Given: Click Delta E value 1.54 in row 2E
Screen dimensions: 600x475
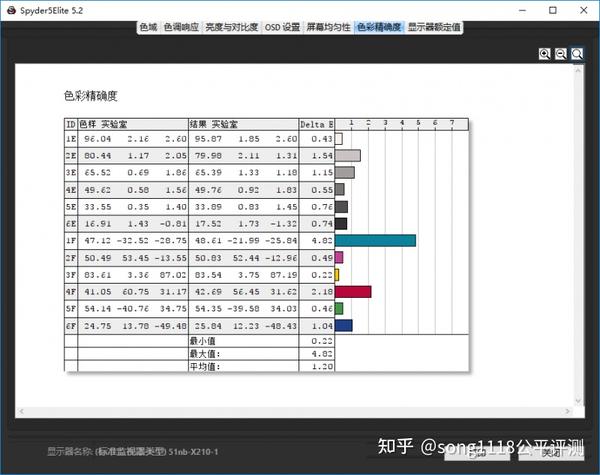Looking at the screenshot, I should [322, 156].
